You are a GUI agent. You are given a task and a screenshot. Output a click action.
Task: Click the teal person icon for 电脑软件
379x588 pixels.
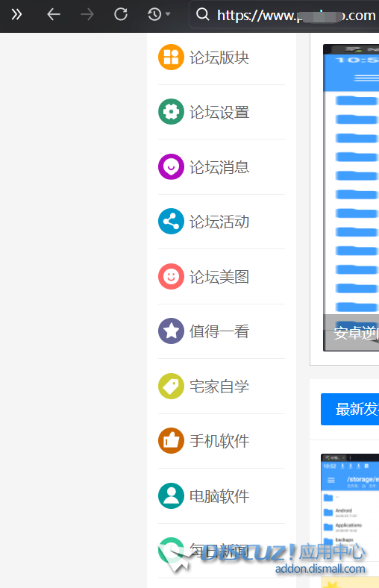pyautogui.click(x=171, y=495)
